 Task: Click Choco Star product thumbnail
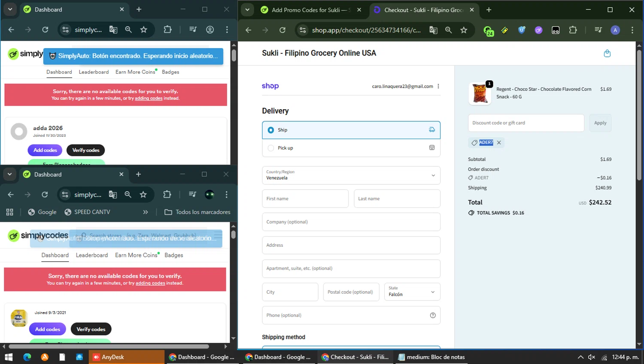tap(480, 94)
